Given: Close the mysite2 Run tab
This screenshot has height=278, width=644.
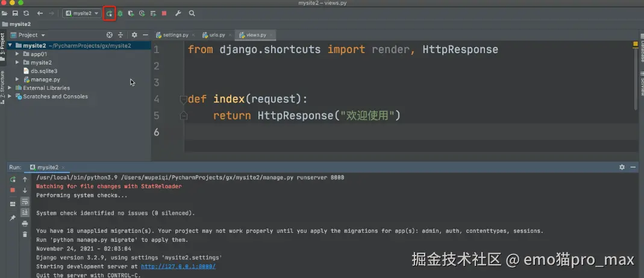Looking at the screenshot, I should [63, 168].
